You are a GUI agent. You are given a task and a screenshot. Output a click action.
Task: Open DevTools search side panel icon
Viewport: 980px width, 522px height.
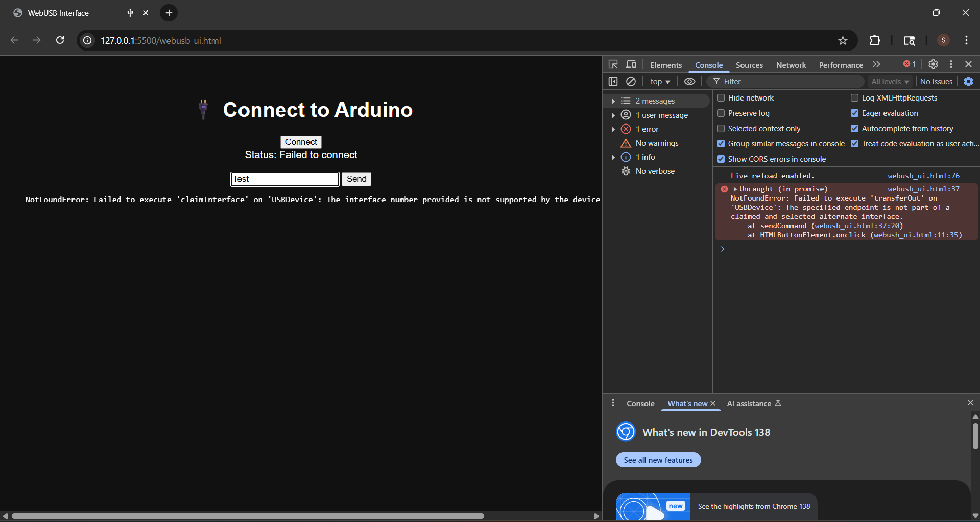tap(909, 40)
